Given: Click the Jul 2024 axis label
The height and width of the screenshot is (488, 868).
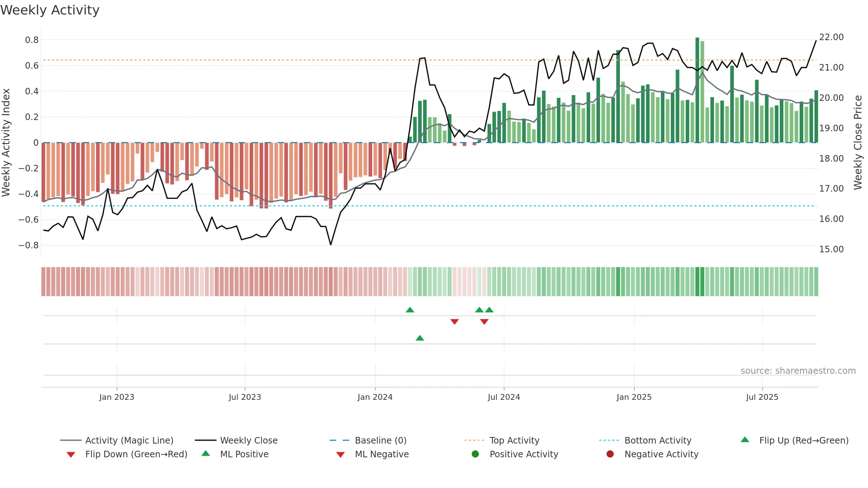Looking at the screenshot, I should pyautogui.click(x=504, y=397).
